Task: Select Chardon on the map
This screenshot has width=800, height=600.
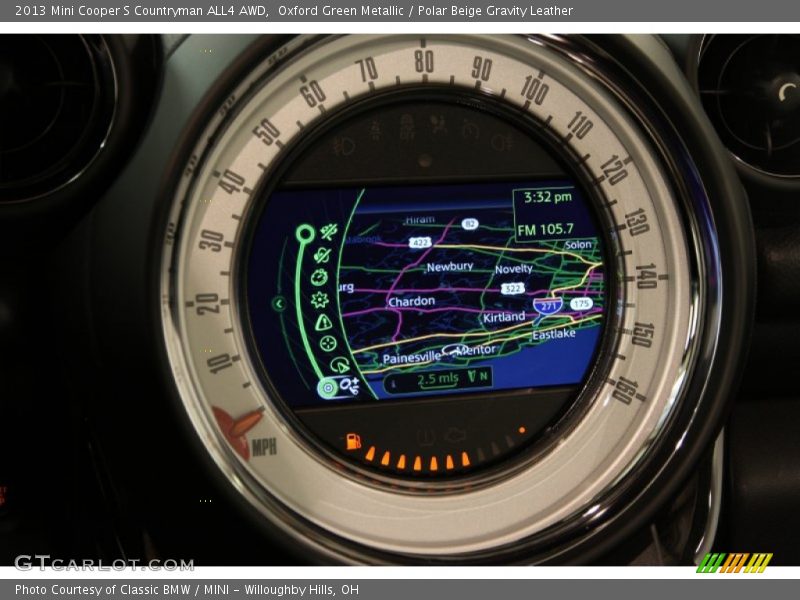Action: click(410, 300)
